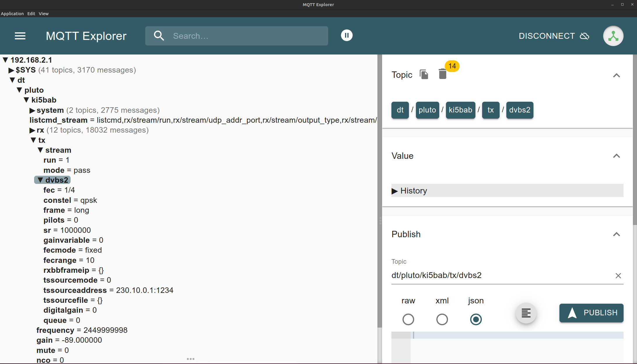This screenshot has width=637, height=364.
Task: Clear the publish topic field
Action: tap(618, 276)
